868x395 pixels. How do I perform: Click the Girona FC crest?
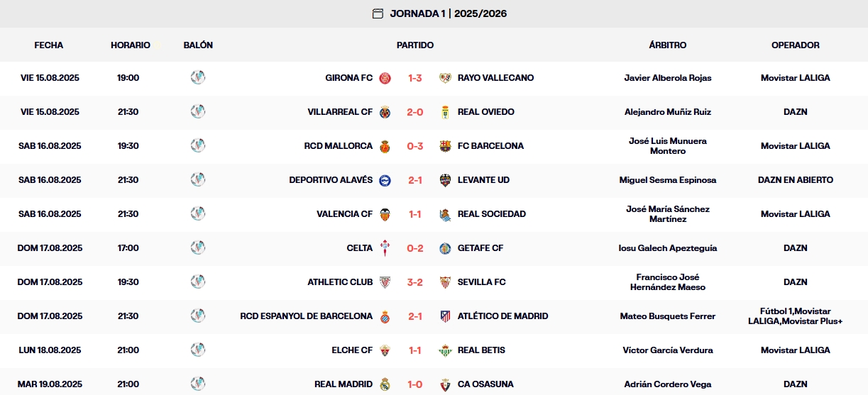[x=385, y=78]
